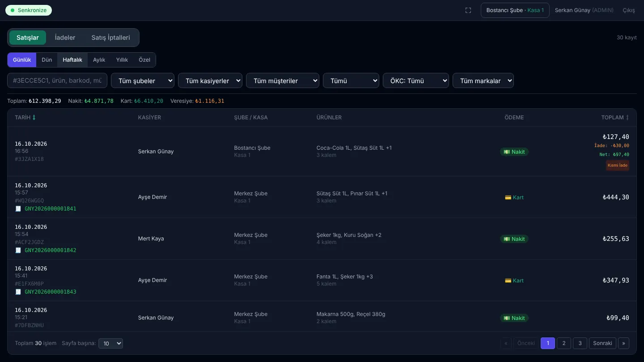Switch to the Satış İptalleri tab
The width and height of the screenshot is (644, 362).
(x=111, y=38)
